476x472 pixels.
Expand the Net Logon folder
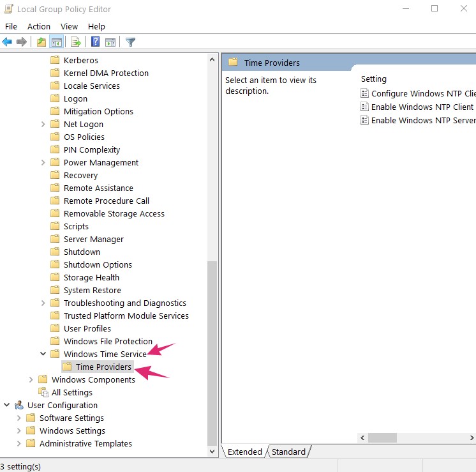[x=43, y=124]
